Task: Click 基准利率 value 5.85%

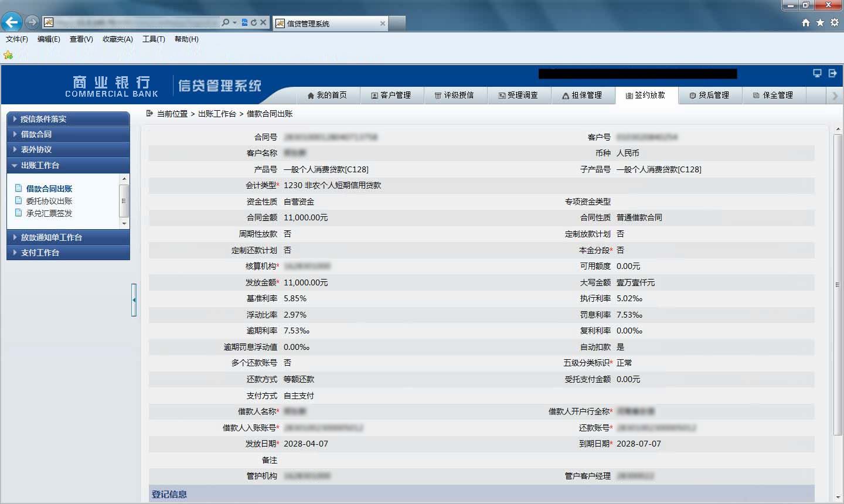Action: [x=295, y=298]
